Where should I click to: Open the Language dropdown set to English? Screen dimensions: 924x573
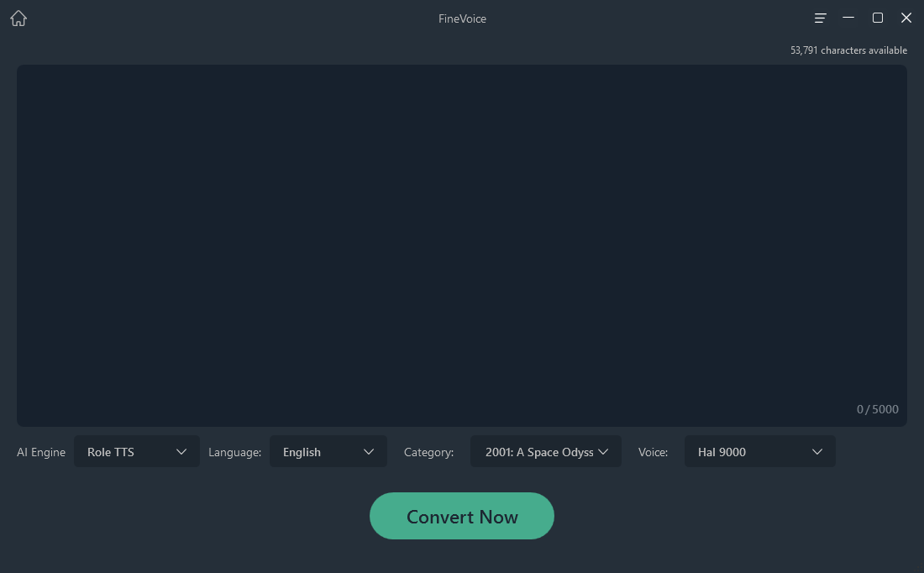click(328, 451)
